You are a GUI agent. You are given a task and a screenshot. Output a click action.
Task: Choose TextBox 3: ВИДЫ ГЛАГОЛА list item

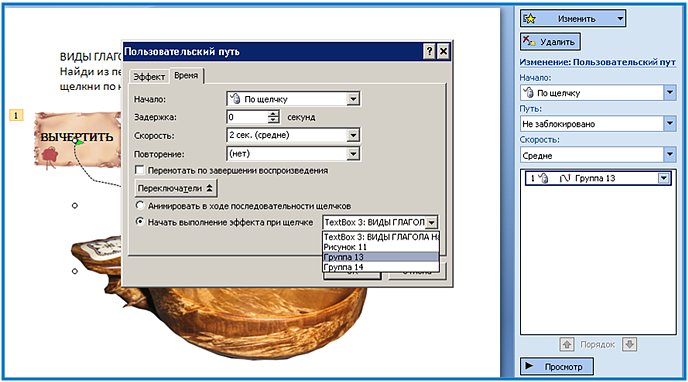pos(381,237)
